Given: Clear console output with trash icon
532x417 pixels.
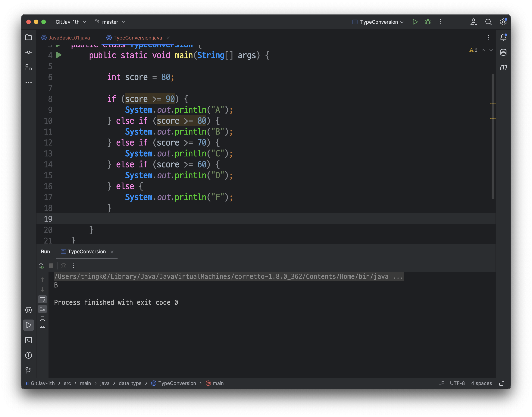Looking at the screenshot, I should (x=42, y=329).
